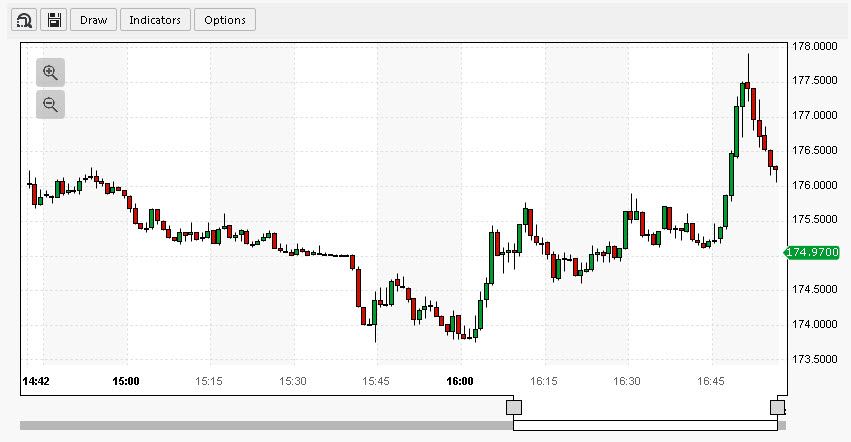
Task: Click the left range selector handle
Action: (514, 407)
